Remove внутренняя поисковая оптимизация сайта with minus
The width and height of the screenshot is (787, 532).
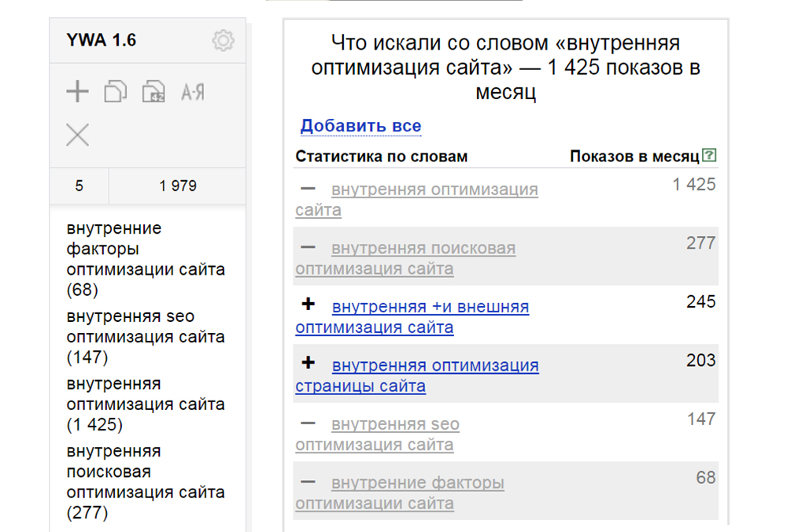click(x=309, y=247)
